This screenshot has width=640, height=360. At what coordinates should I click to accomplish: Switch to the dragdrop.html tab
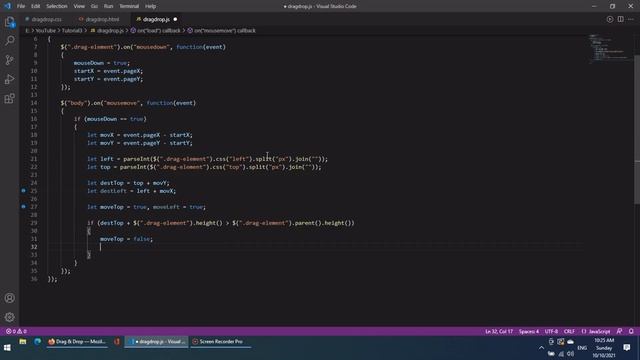(101, 19)
